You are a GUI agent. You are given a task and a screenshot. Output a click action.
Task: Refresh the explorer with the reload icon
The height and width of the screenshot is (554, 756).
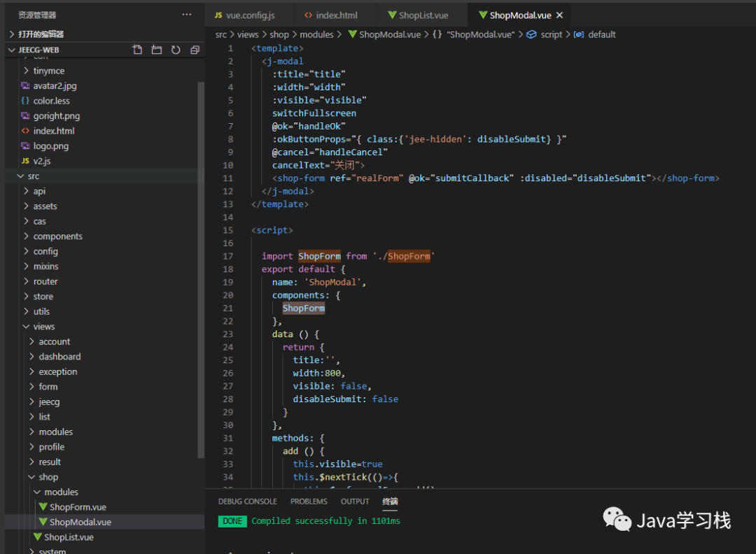(x=176, y=50)
